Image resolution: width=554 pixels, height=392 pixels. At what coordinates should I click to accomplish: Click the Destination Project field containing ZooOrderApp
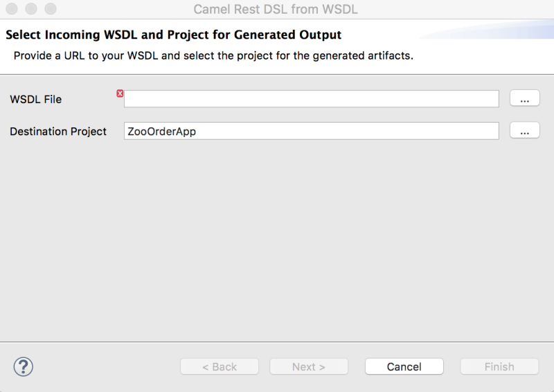311,131
